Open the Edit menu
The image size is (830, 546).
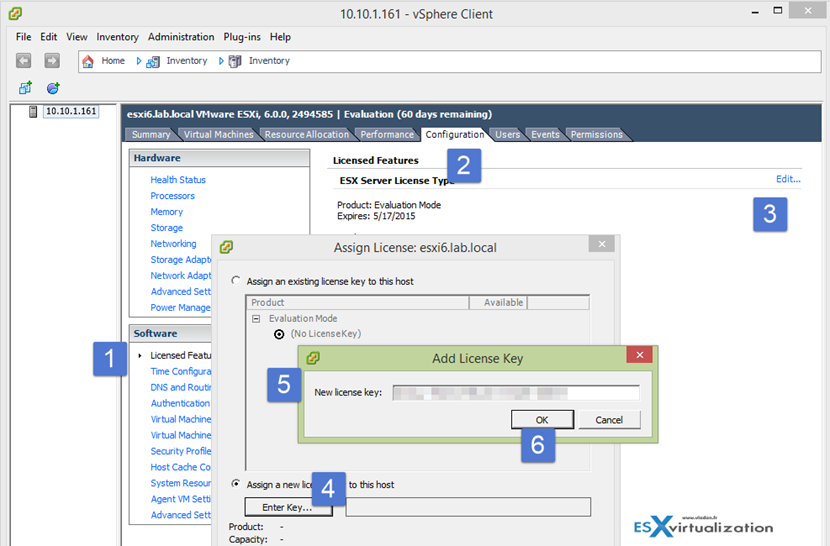pos(49,37)
